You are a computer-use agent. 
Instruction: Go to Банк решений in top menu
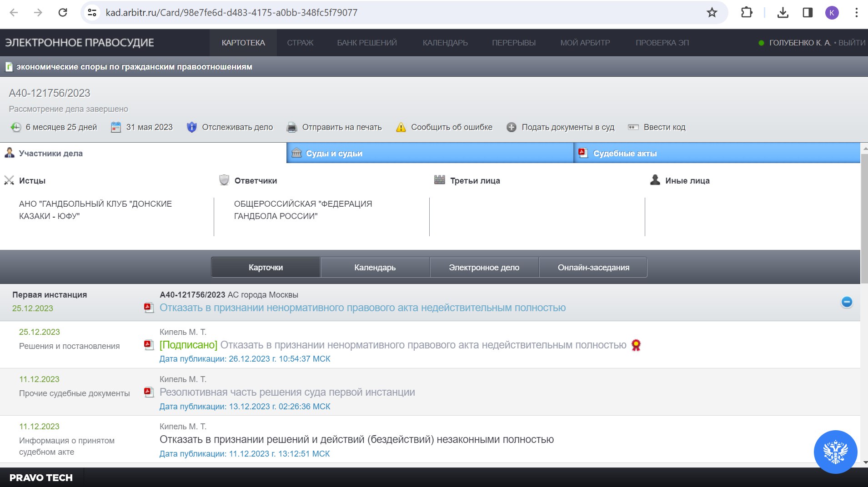click(x=366, y=43)
